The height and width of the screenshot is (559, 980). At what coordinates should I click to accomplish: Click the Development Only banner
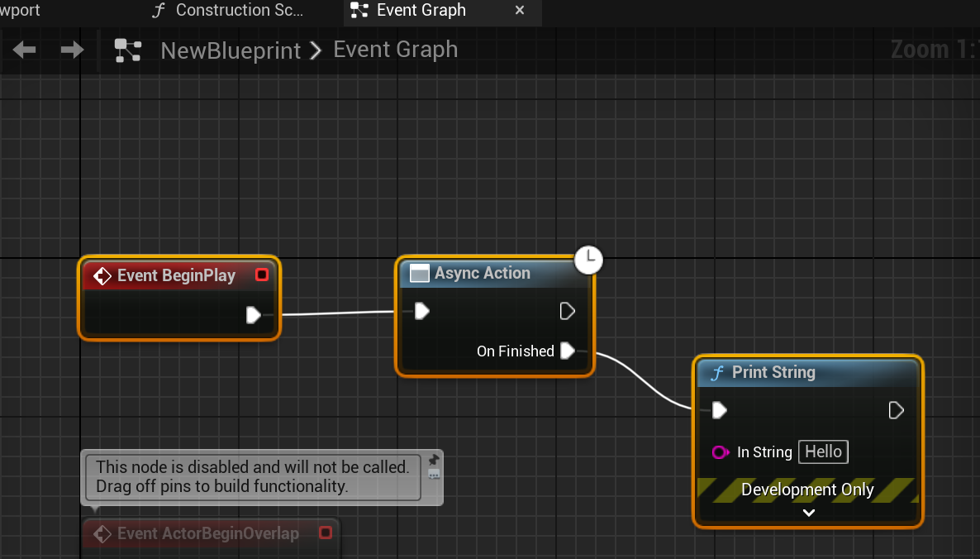click(807, 490)
